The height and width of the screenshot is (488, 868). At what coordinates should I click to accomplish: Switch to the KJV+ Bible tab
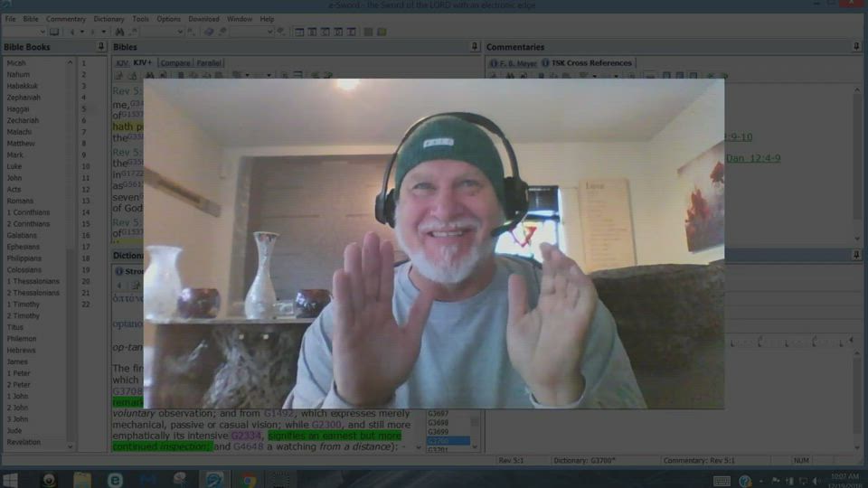(143, 63)
